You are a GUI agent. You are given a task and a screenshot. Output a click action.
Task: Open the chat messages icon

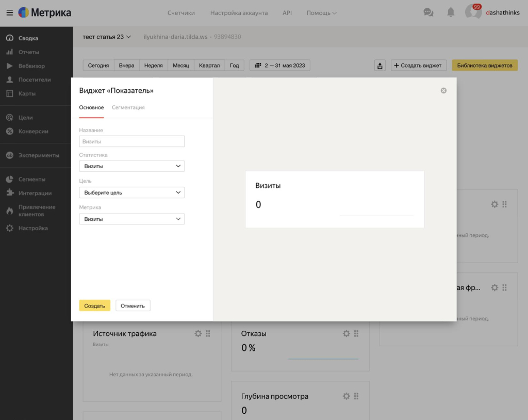428,12
